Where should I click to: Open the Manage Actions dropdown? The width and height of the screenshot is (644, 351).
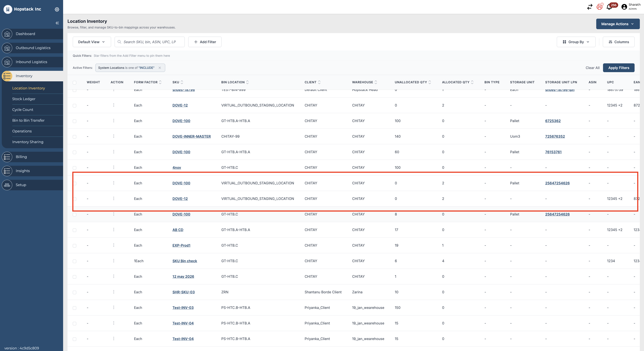click(618, 24)
